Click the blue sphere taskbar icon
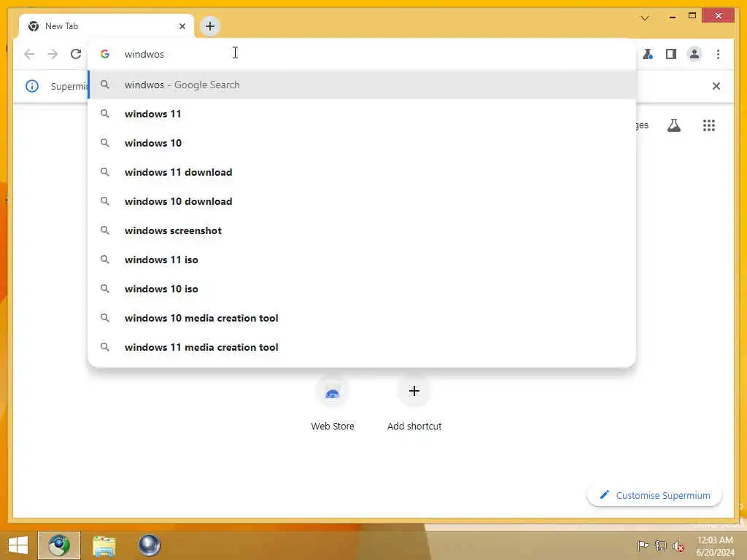The height and width of the screenshot is (560, 747). pos(149,545)
